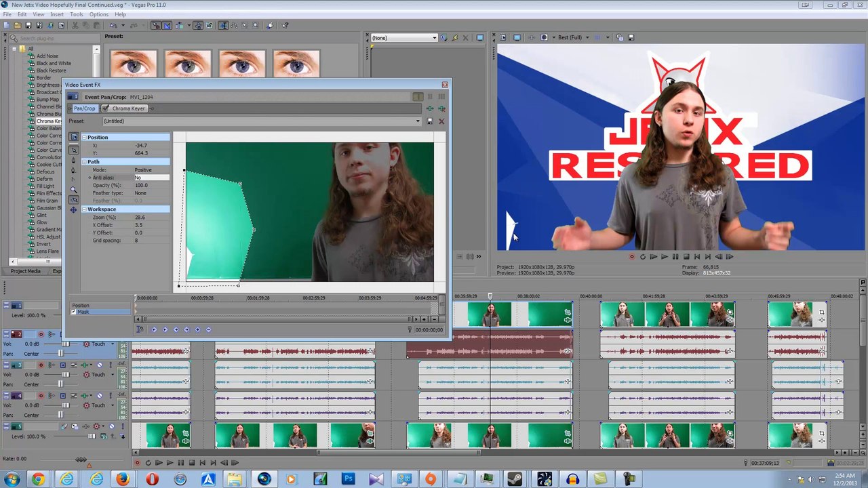Image resolution: width=868 pixels, height=488 pixels.
Task: Switch to the Project Media tab
Action: [x=25, y=271]
